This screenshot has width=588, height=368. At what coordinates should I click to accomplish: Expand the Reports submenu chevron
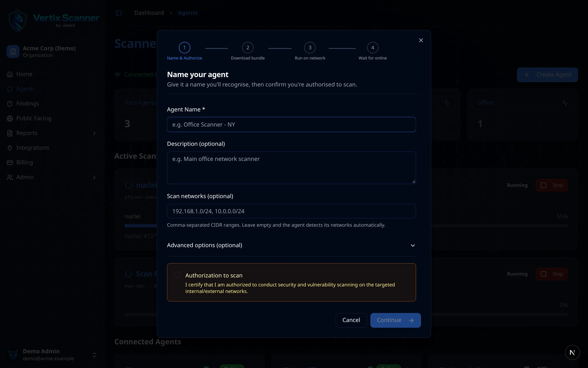94,133
